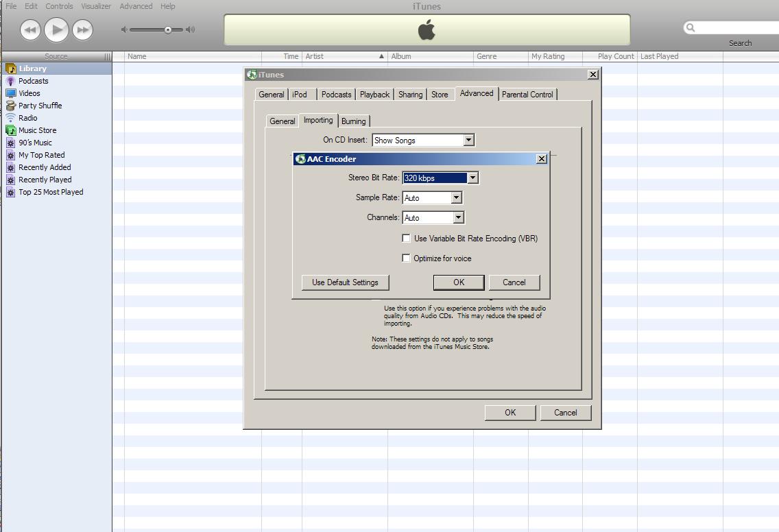This screenshot has height=532, width=779.
Task: Click OK in AAC Encoder dialog
Action: click(459, 282)
